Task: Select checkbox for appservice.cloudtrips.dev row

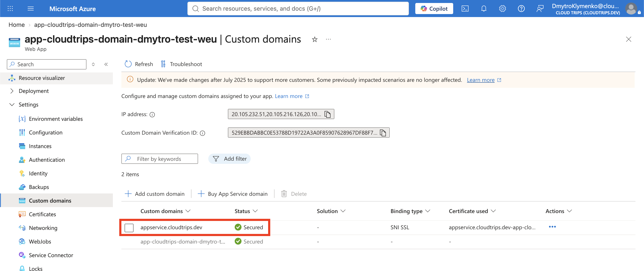Action: (129, 228)
